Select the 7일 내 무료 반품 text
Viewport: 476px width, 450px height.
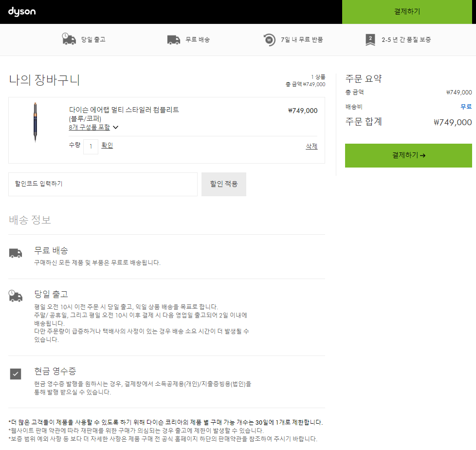coord(302,39)
